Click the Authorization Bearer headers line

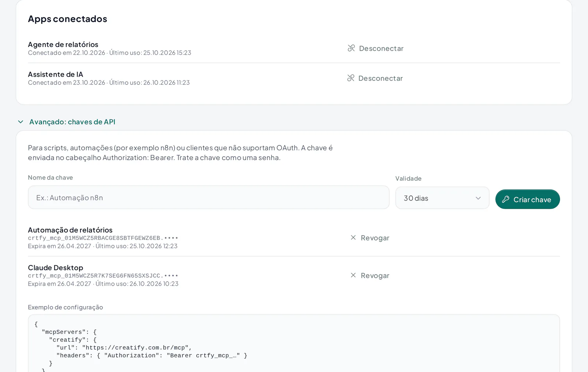click(x=152, y=355)
